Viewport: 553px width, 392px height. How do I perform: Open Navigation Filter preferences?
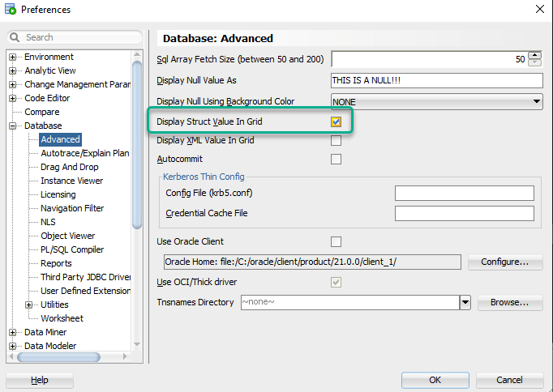pyautogui.click(x=72, y=208)
